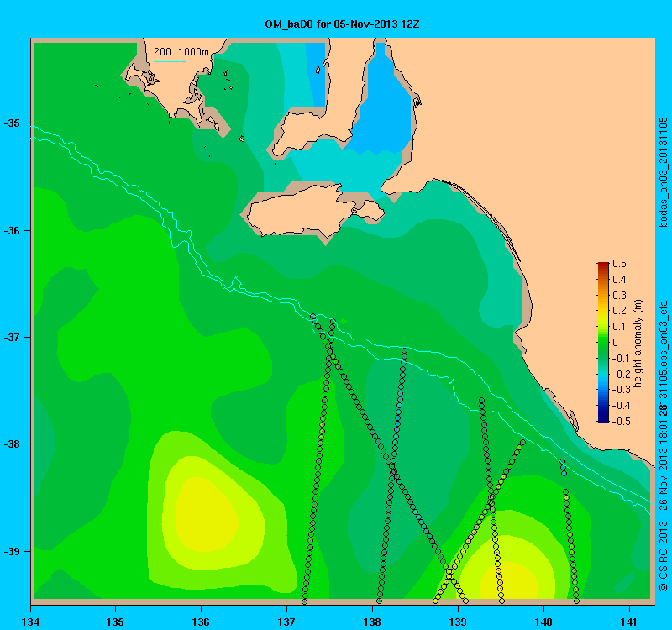The image size is (672, 630).
Task: Click the dark blue bottom of colorbar
Action: click(603, 418)
